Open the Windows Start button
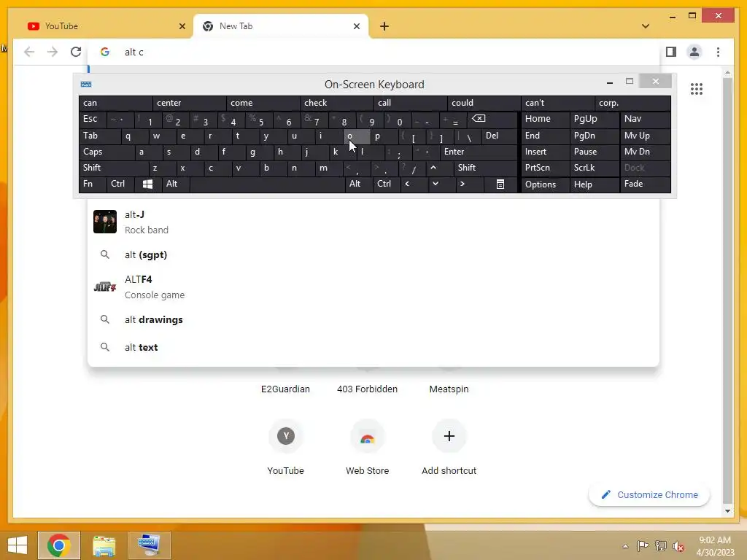Image resolution: width=747 pixels, height=560 pixels. [18, 545]
